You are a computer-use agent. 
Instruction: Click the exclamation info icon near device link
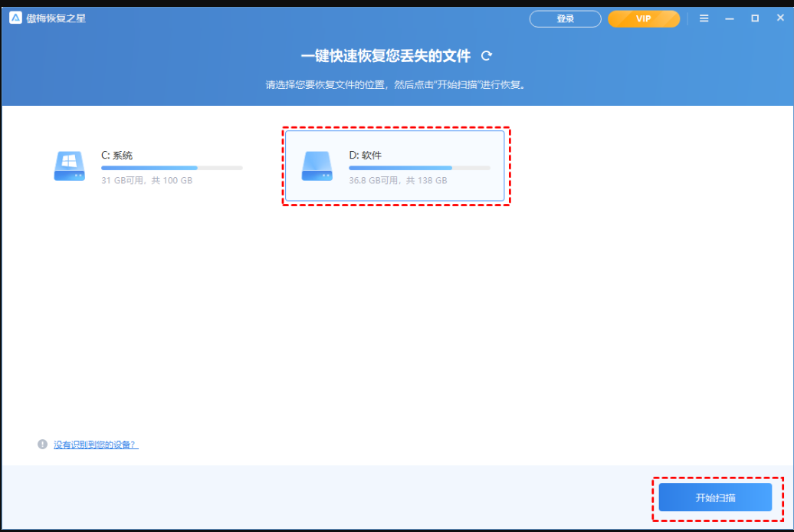43,445
